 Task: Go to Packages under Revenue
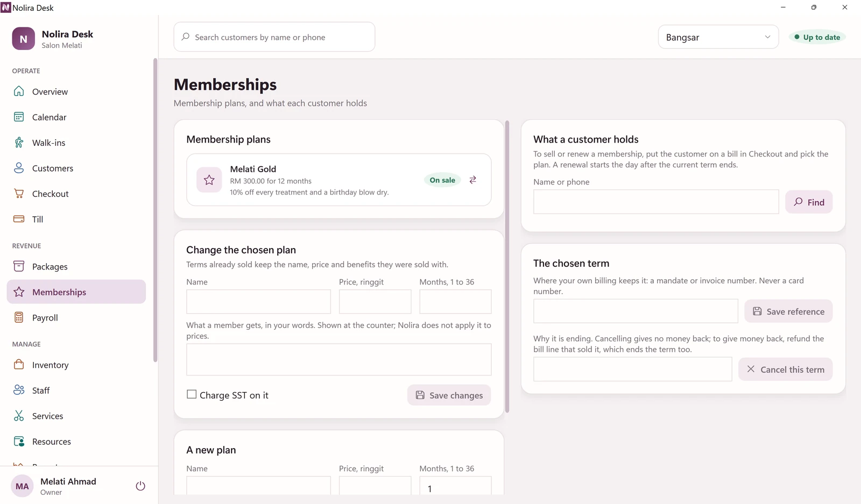[76, 267]
